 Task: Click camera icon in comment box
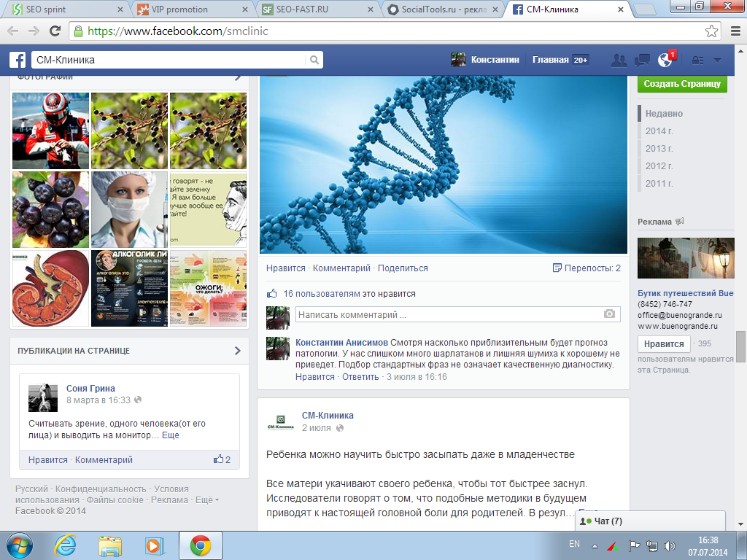pos(609,314)
